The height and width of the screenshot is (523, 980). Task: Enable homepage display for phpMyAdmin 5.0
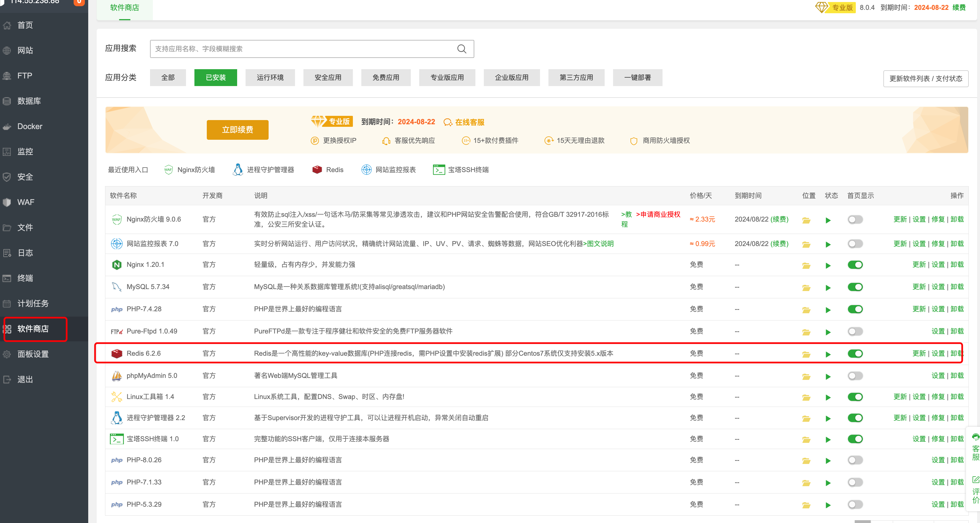[x=855, y=376]
